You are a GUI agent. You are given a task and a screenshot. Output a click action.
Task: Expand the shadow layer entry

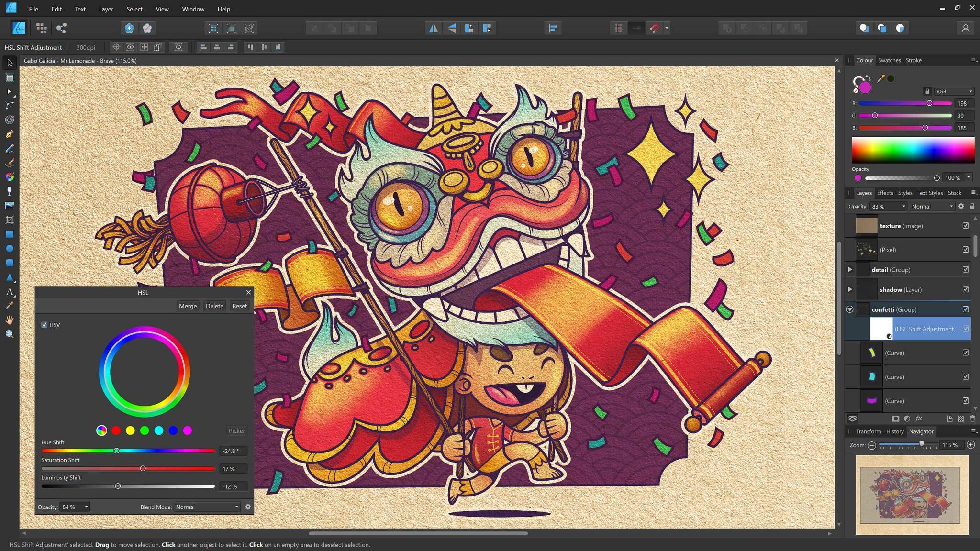click(x=850, y=289)
